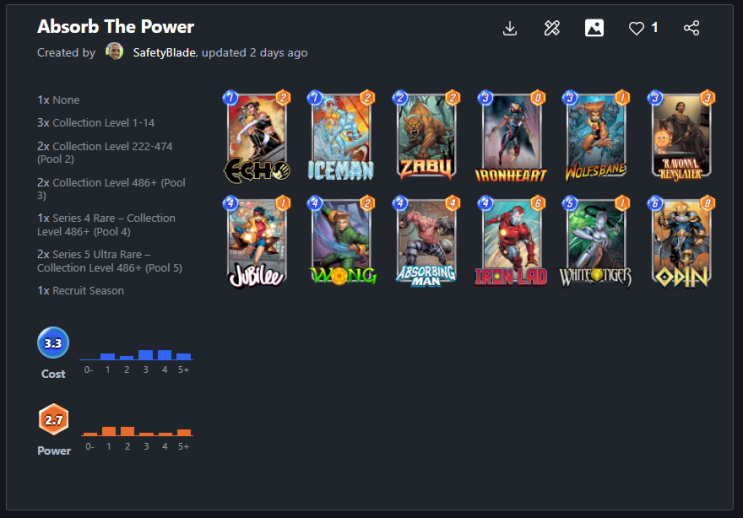Click the 'Power' label under the orange badge

coord(54,451)
